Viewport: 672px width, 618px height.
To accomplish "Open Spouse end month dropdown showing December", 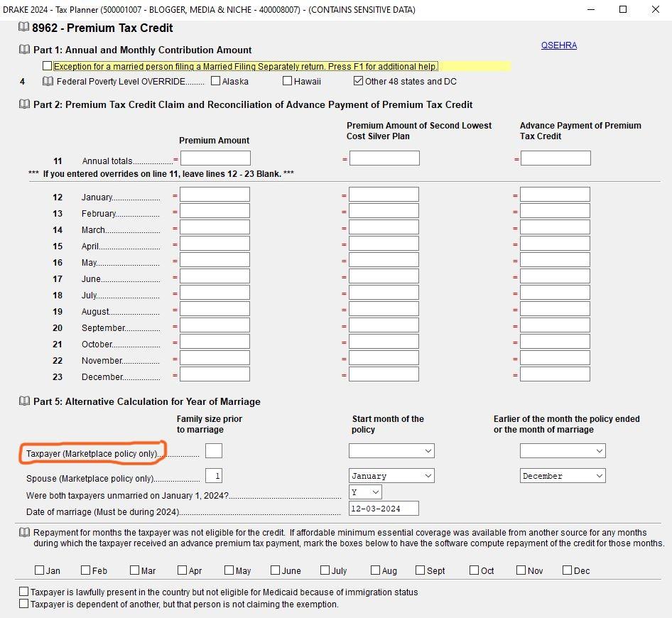I will (563, 476).
